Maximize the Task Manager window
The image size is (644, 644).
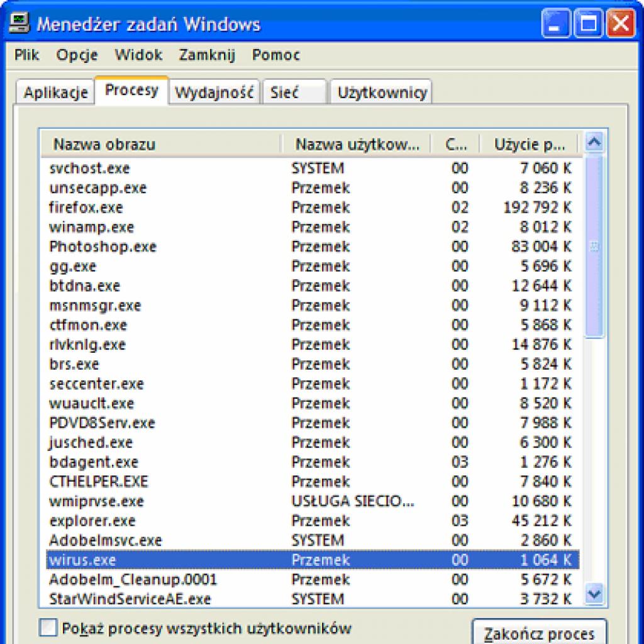[x=588, y=24]
